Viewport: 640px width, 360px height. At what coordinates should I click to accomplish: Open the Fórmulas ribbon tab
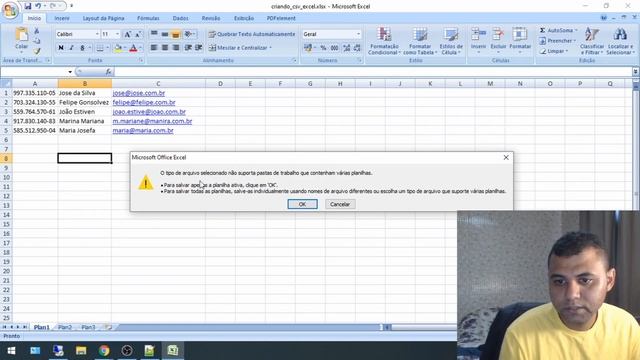pyautogui.click(x=148, y=18)
